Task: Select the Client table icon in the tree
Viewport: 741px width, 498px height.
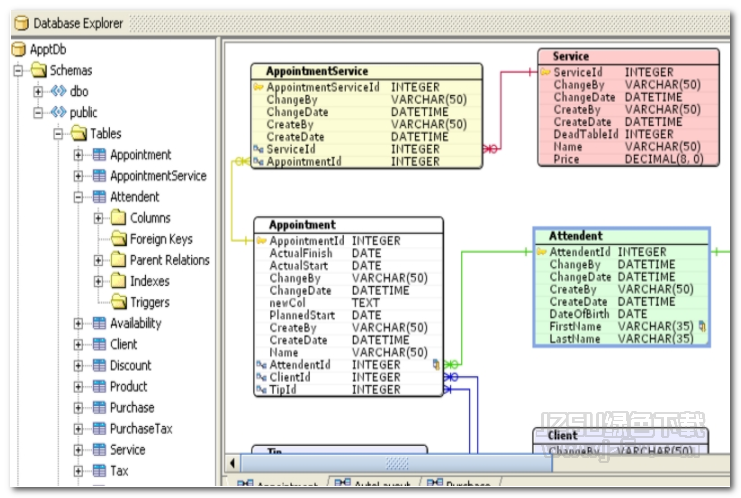Action: tap(99, 344)
